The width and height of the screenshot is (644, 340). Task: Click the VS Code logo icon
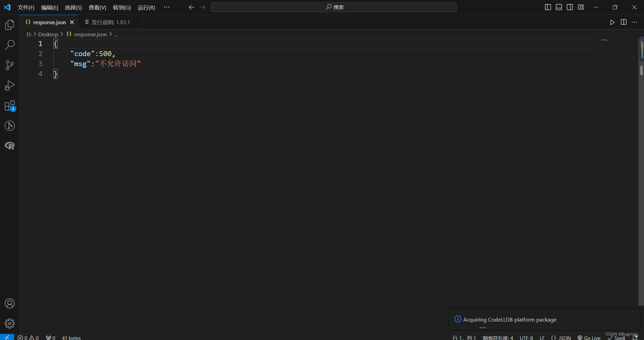click(x=7, y=7)
